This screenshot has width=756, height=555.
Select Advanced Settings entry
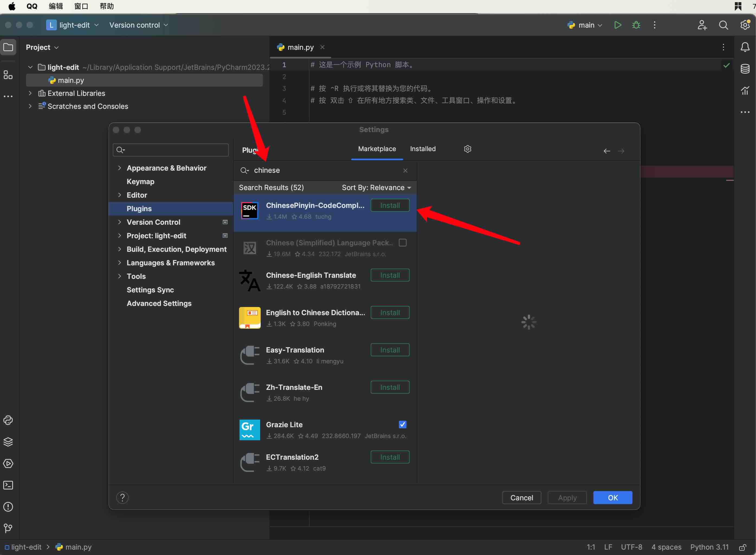pyautogui.click(x=159, y=303)
